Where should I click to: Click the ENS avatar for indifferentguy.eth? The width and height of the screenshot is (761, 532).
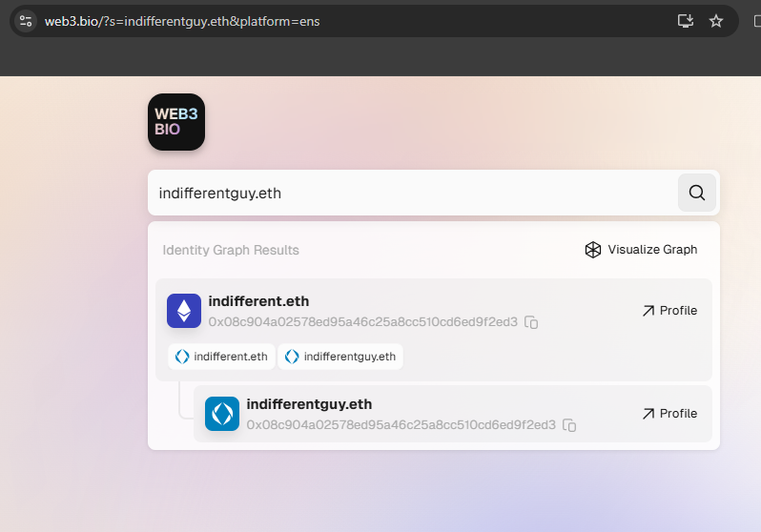click(x=222, y=414)
